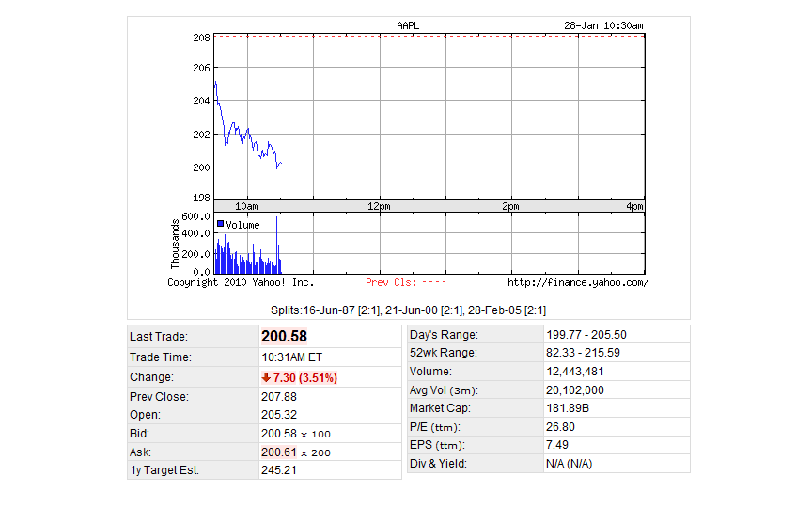Click the tallest blue volume bar
The width and height of the screenshot is (812, 508).
point(277,245)
